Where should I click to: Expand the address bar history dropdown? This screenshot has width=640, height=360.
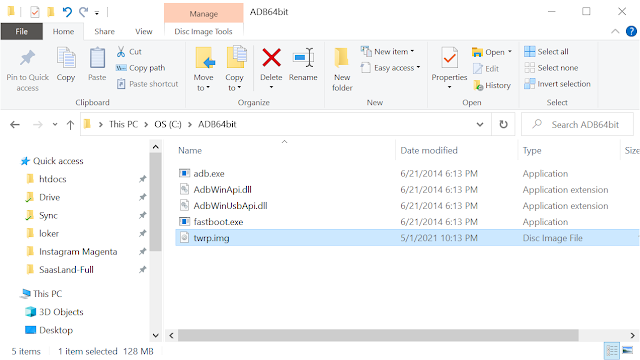pos(480,124)
